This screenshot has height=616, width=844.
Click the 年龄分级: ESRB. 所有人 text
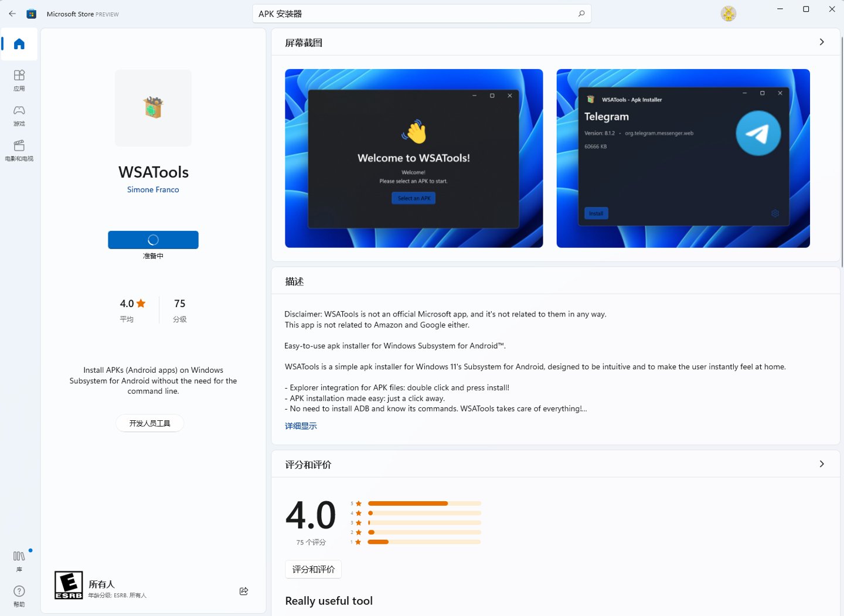(117, 595)
